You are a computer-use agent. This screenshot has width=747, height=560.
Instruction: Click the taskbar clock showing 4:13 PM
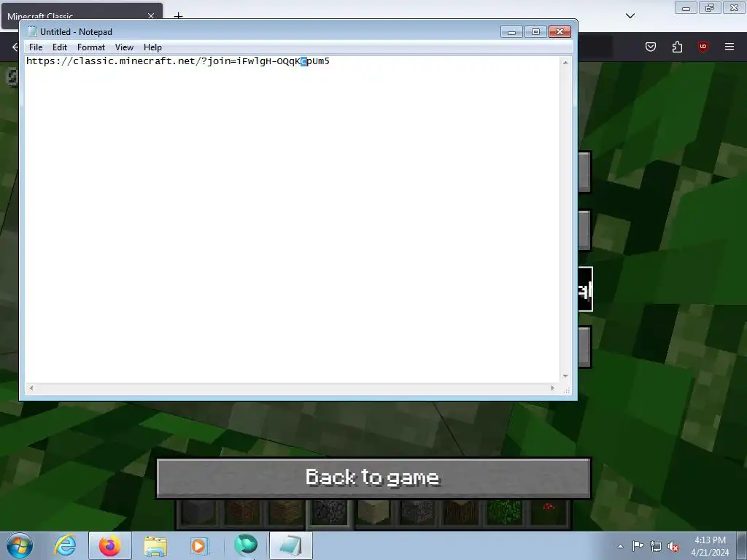point(710,546)
